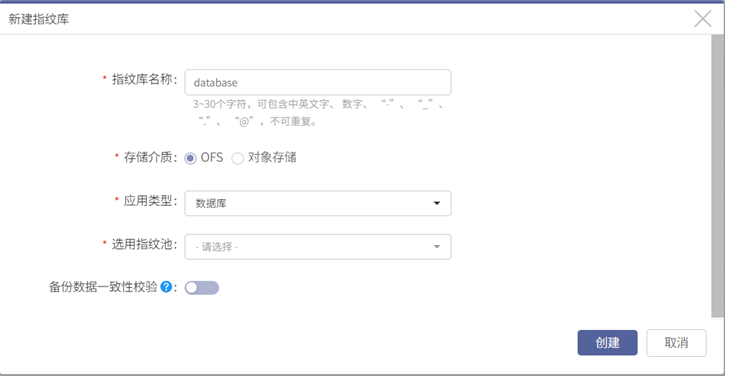Select the 对象存储 radio button
The image size is (729, 379).
point(238,158)
